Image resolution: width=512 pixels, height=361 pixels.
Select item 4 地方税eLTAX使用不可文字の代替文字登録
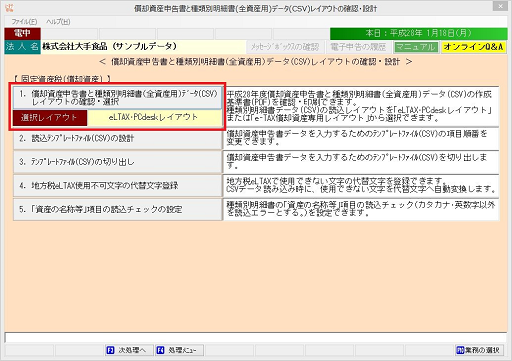pyautogui.click(x=118, y=186)
